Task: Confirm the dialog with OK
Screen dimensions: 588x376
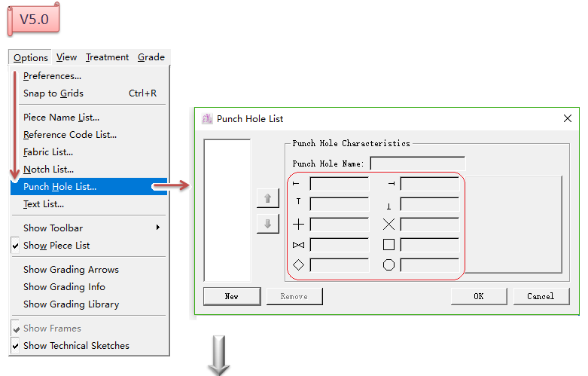Action: click(x=478, y=296)
